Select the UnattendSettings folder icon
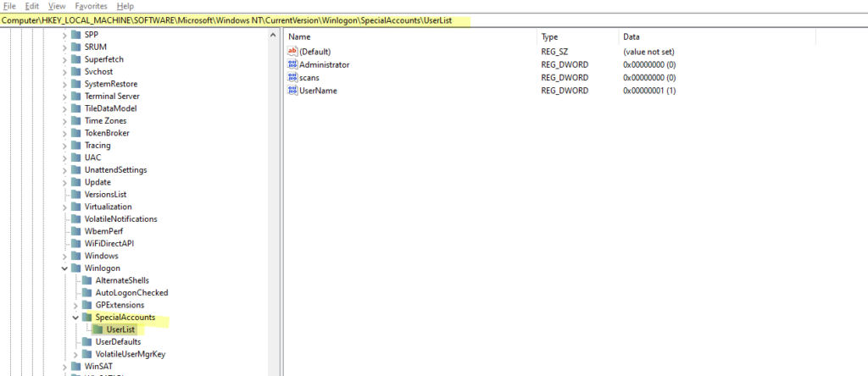Viewport: 868px width, 376px height. (x=75, y=169)
